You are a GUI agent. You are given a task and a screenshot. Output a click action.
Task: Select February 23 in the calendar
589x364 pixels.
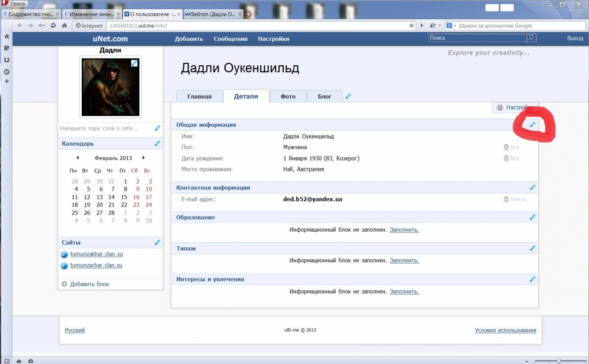click(x=136, y=205)
